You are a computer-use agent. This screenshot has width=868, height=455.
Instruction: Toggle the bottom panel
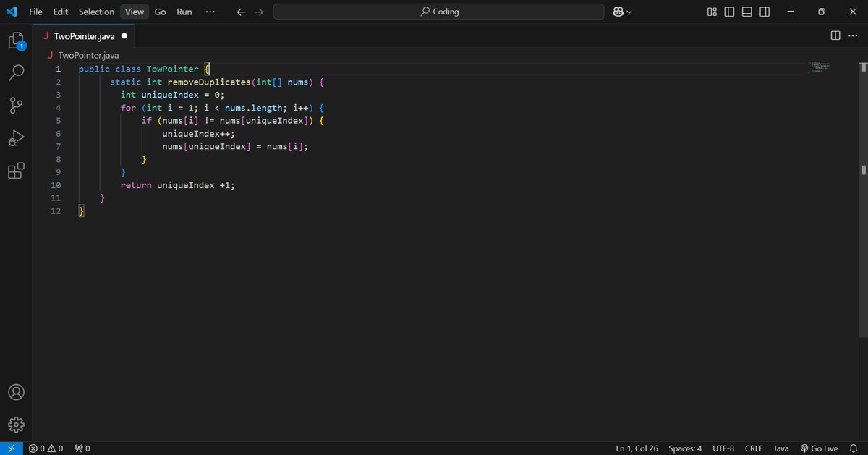click(747, 12)
